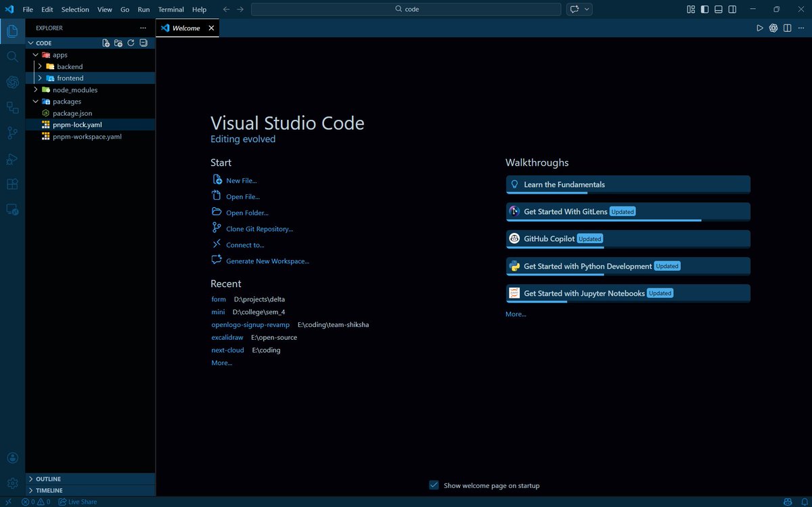Open the Explorer view in activity bar
The height and width of the screenshot is (507, 812).
12,30
